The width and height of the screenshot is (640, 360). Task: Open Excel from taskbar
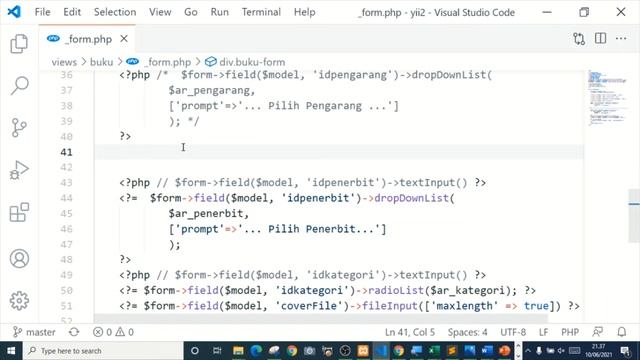434,351
